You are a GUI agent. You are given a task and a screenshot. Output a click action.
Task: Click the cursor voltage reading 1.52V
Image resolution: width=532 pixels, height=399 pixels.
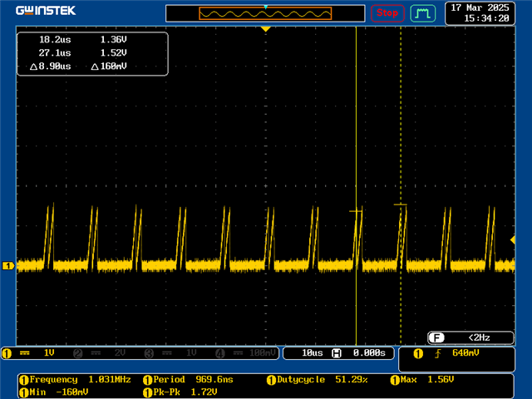113,53
